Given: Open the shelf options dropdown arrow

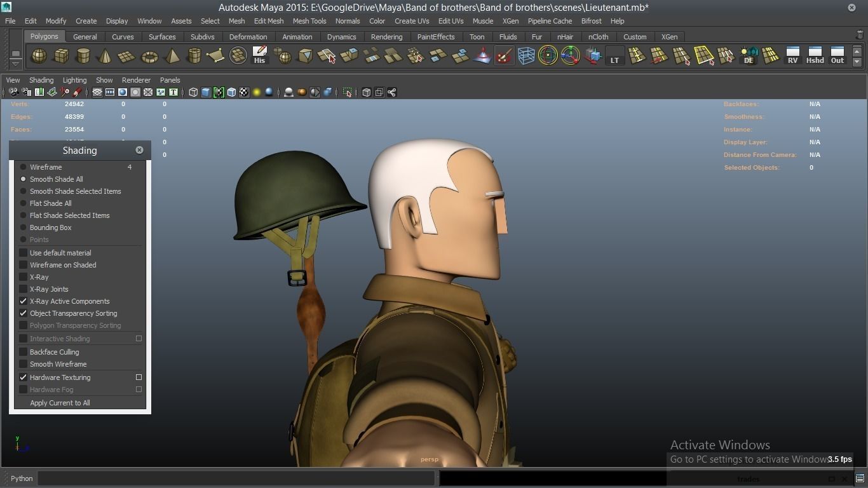Looking at the screenshot, I should tap(15, 64).
